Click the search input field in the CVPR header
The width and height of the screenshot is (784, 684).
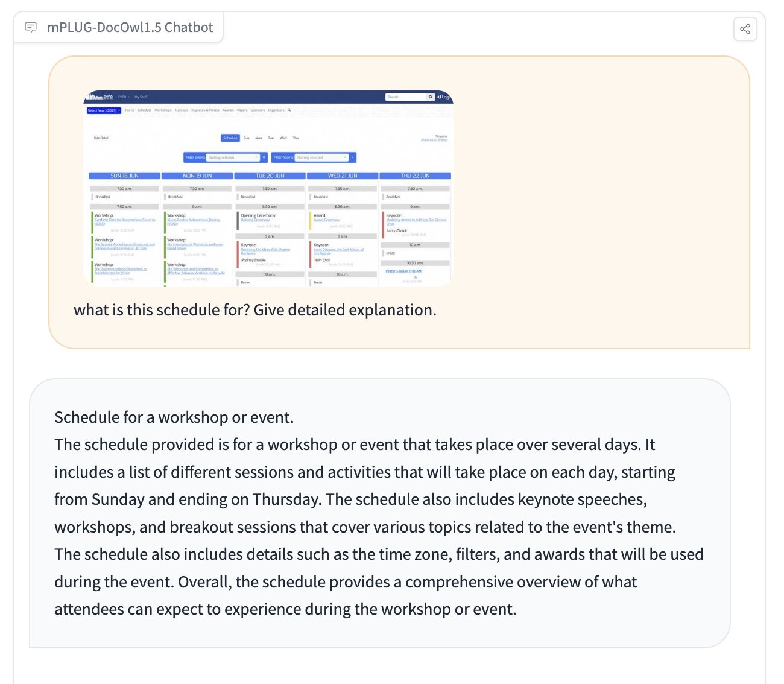pyautogui.click(x=406, y=97)
